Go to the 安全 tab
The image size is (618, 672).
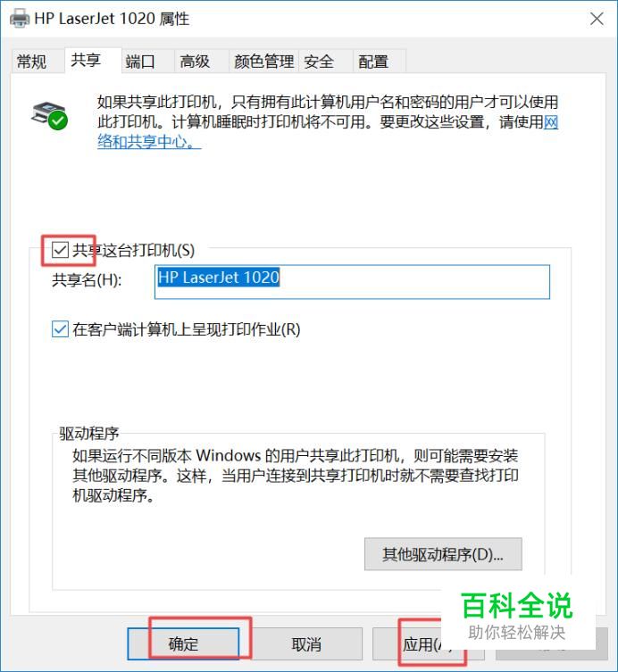pos(319,62)
